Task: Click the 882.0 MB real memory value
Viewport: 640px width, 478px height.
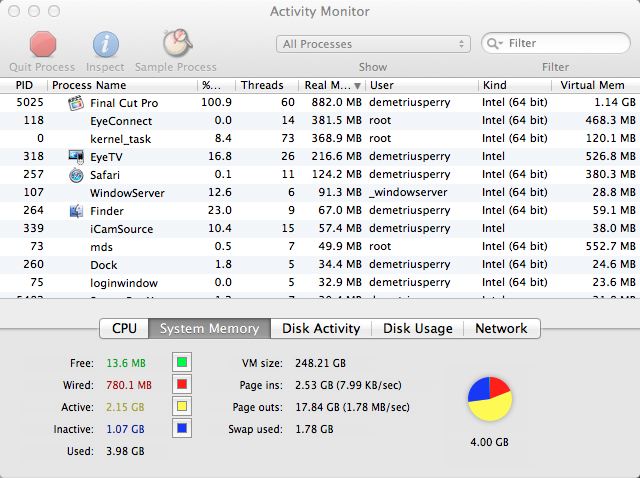Action: [336, 102]
